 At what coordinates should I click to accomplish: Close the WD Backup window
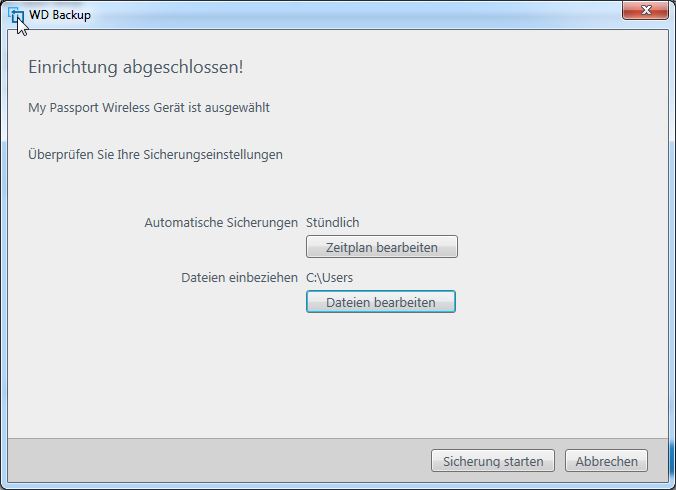pyautogui.click(x=645, y=10)
